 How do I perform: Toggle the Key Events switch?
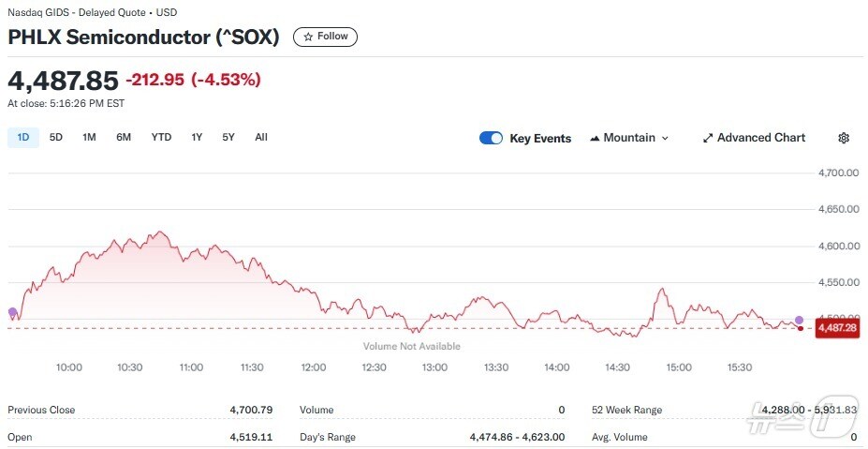[x=491, y=138]
